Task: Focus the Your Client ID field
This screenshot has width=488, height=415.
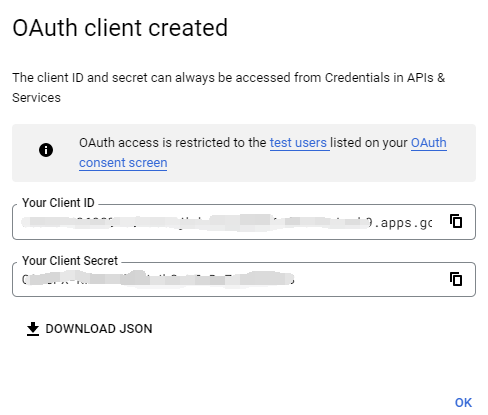Action: pyautogui.click(x=244, y=222)
